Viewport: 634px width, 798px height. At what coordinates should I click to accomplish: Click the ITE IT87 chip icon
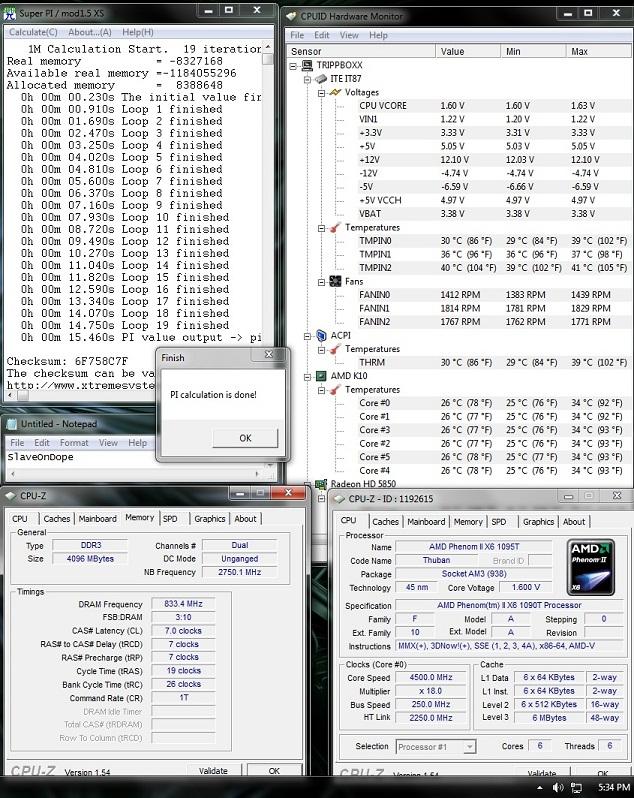tap(321, 79)
